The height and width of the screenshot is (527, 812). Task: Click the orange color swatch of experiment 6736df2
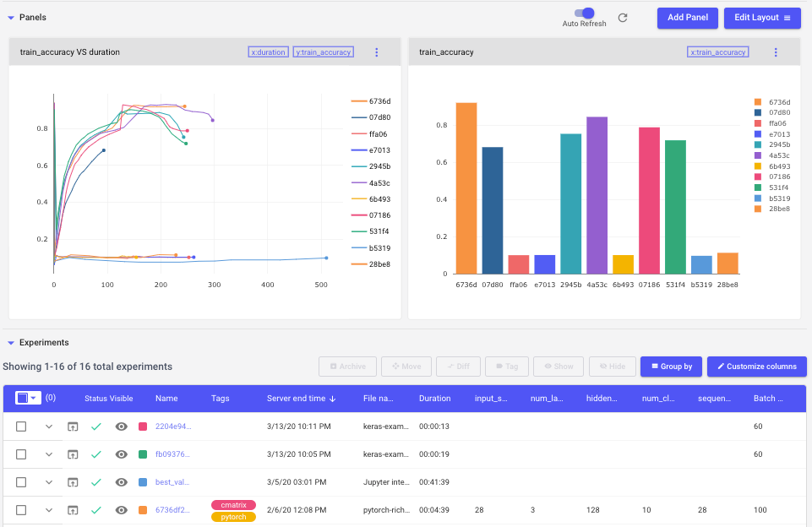[x=143, y=510]
